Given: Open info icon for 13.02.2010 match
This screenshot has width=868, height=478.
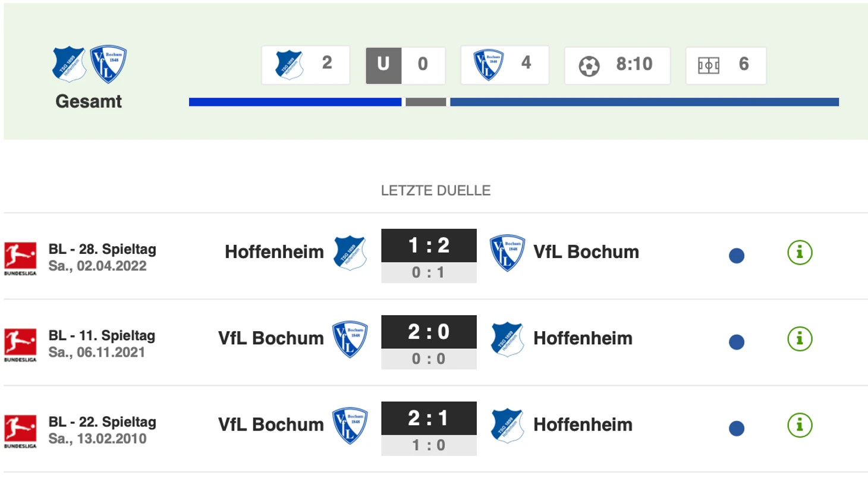Looking at the screenshot, I should [x=800, y=425].
